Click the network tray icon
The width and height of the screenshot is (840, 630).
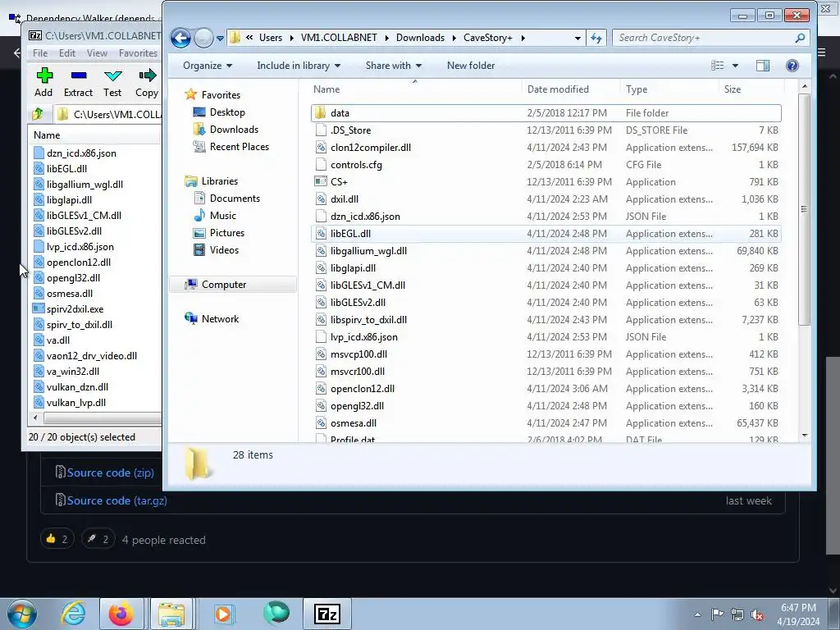coord(737,614)
